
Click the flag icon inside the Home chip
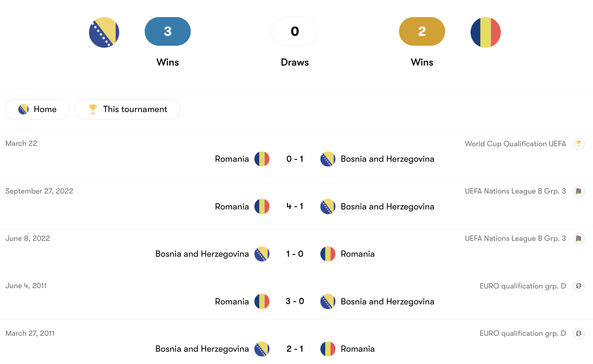[x=24, y=109]
